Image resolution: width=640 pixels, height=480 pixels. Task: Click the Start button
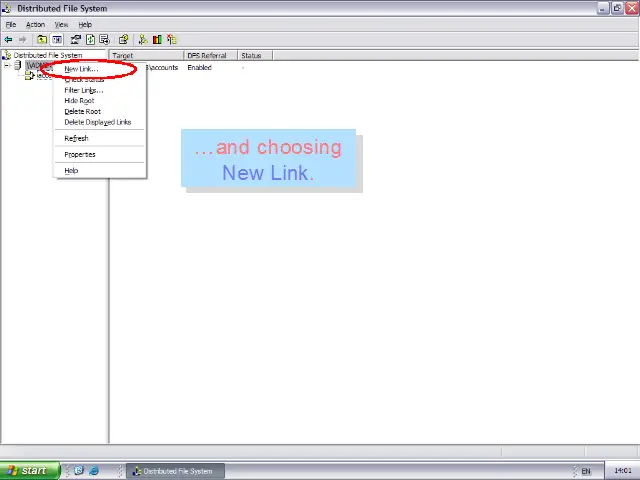click(26, 471)
